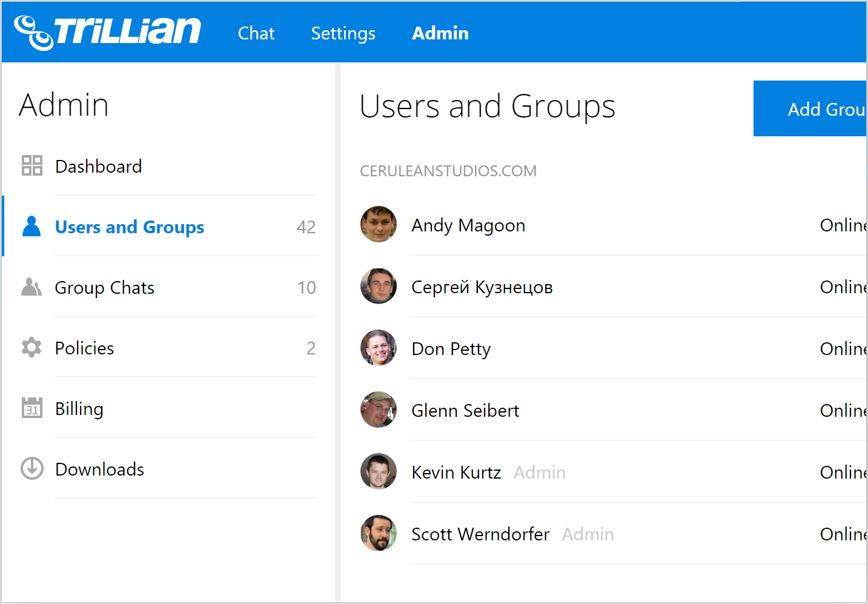868x604 pixels.
Task: Click Online status for Glenn Seibert
Action: point(843,411)
